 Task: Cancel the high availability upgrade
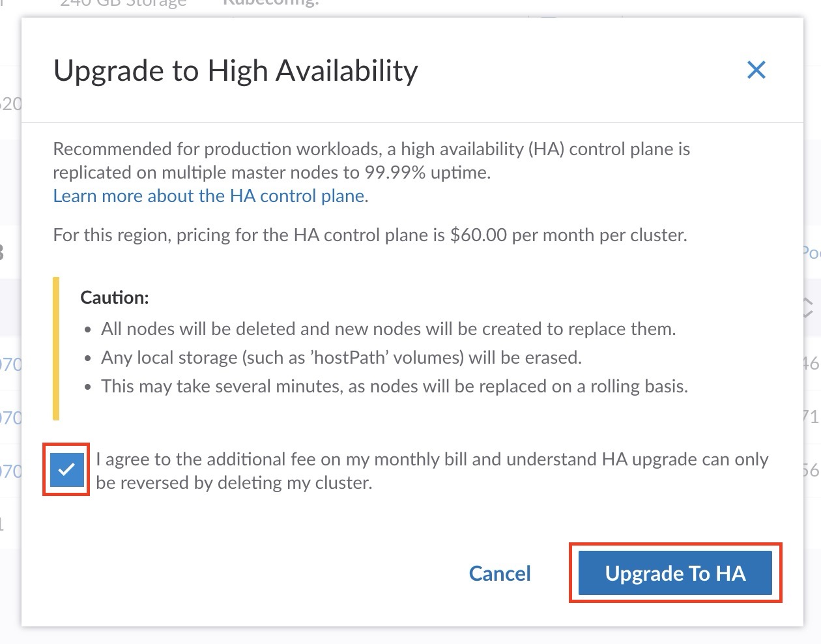500,574
